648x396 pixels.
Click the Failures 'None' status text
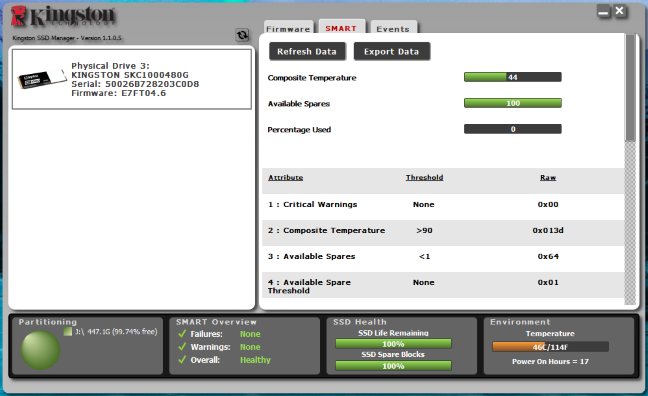[x=250, y=334]
